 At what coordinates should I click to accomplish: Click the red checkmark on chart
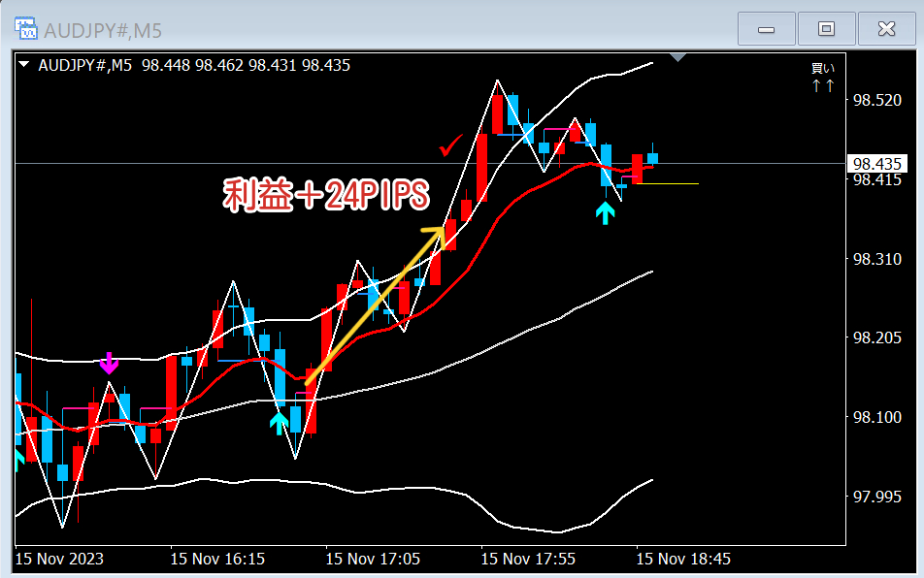(x=450, y=145)
